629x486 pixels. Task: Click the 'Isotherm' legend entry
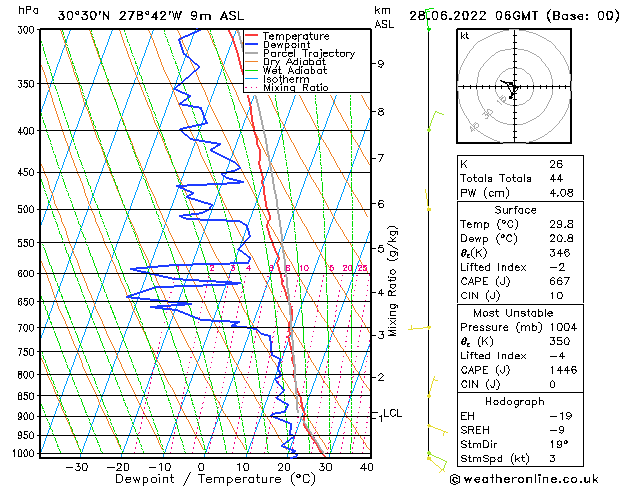click(x=286, y=79)
